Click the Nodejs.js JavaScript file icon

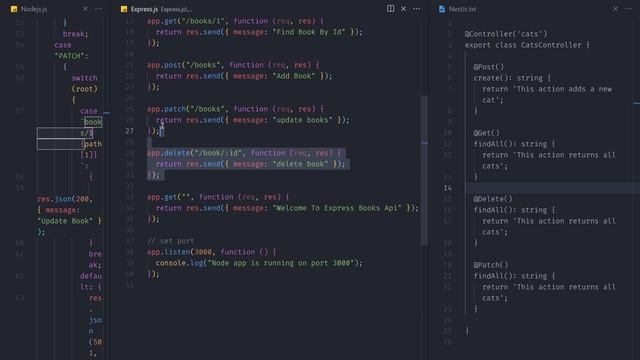click(x=14, y=9)
